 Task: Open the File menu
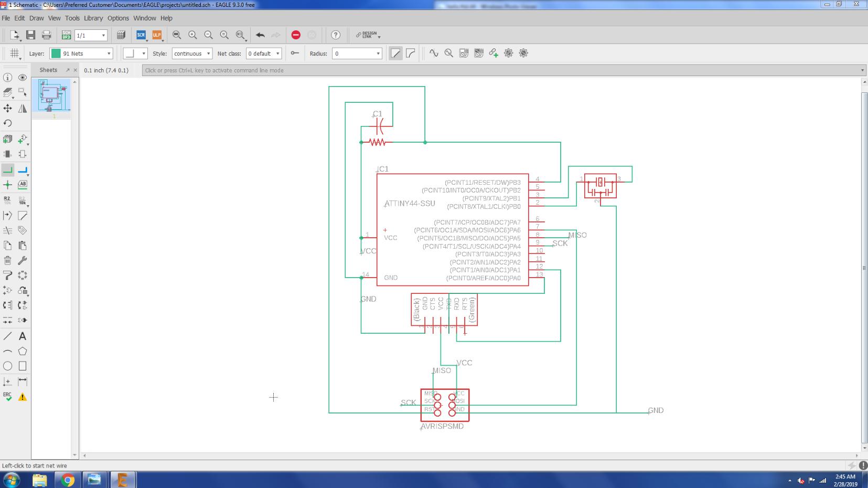point(6,18)
